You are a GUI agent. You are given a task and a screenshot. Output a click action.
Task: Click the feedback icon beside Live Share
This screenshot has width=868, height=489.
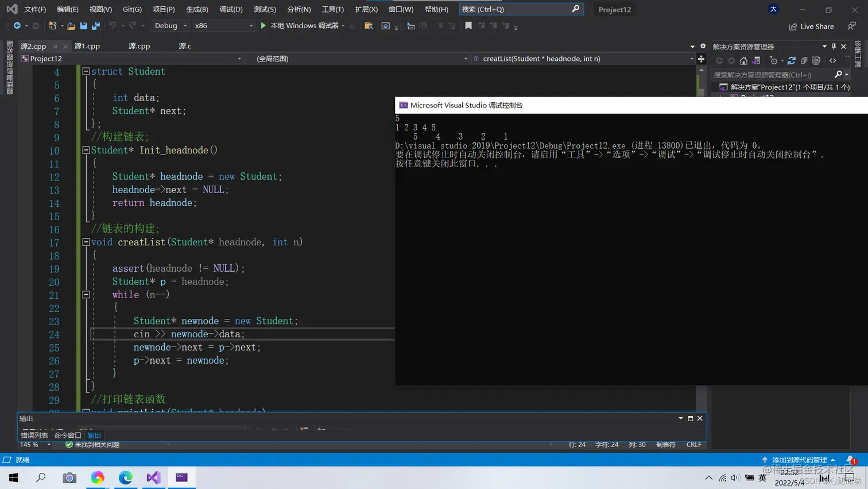click(852, 26)
